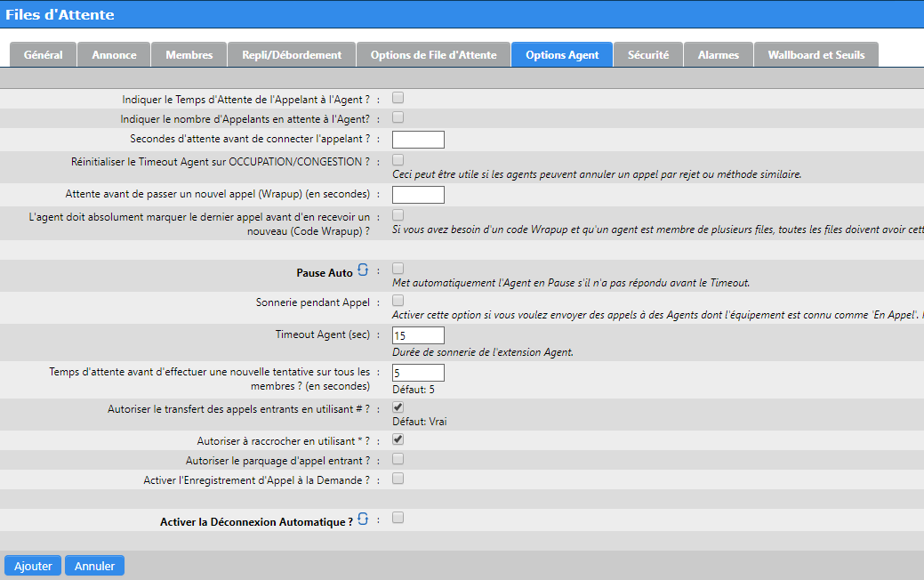The width and height of the screenshot is (924, 580).
Task: Click 'Activer la Déconnexion Automatique ?' label
Action: coord(256,521)
